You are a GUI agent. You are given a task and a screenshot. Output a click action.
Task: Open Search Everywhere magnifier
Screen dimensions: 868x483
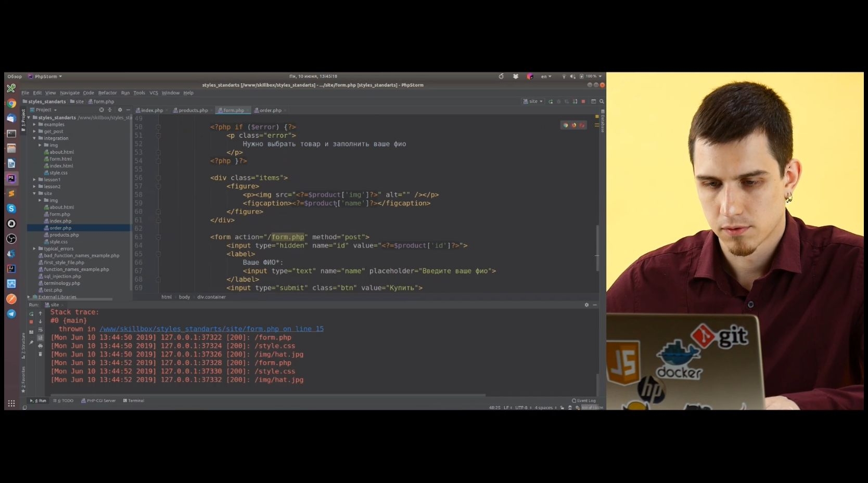pos(602,101)
